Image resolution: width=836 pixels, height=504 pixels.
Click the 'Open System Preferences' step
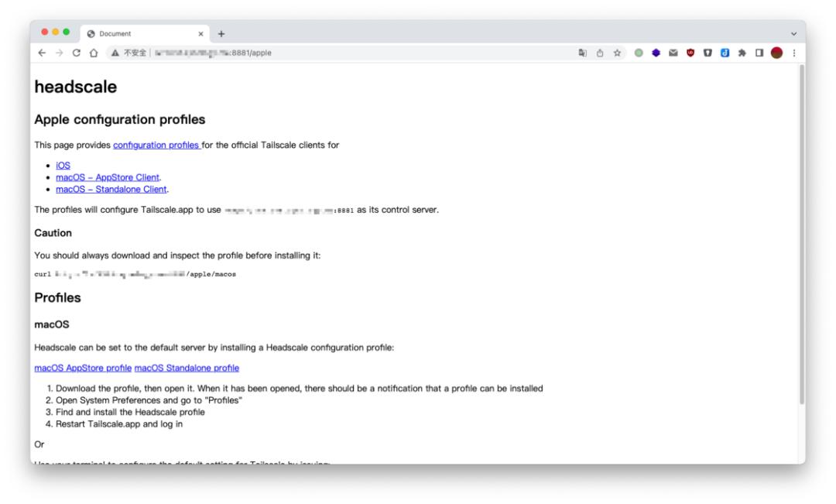[x=149, y=400]
